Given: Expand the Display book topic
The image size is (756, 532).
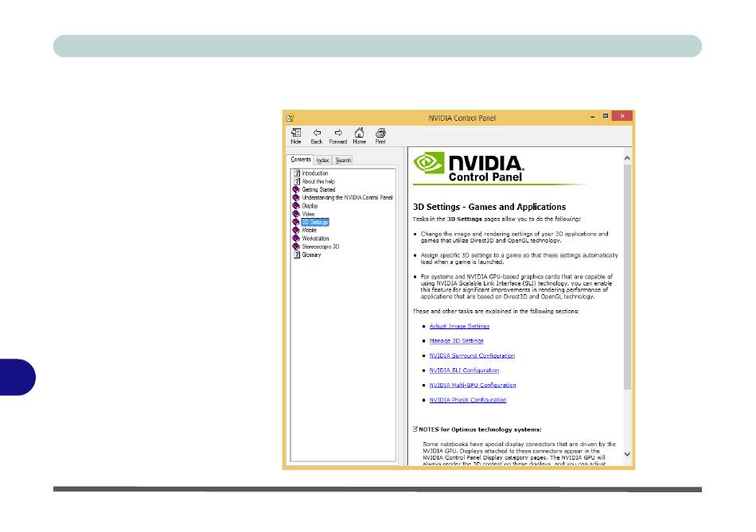Looking at the screenshot, I should [297, 206].
